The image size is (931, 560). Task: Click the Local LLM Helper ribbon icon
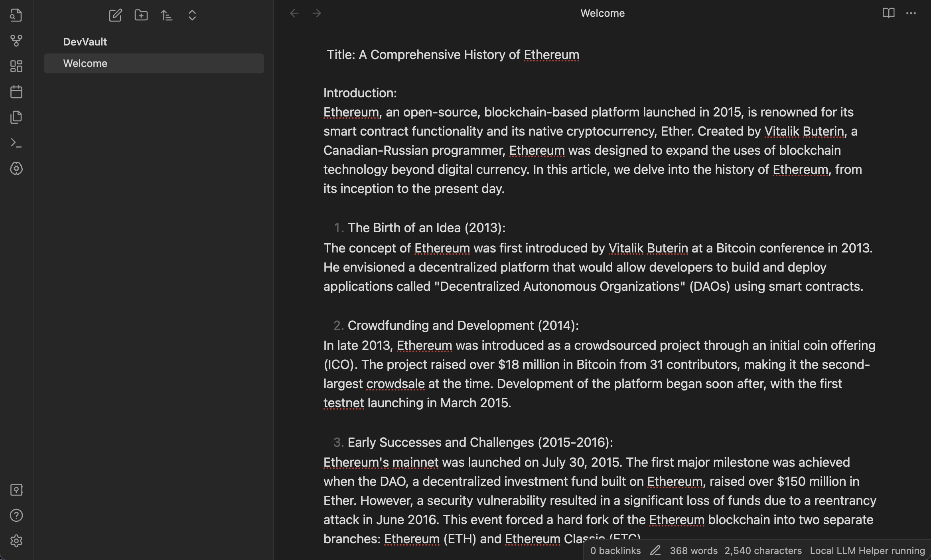[x=16, y=168]
